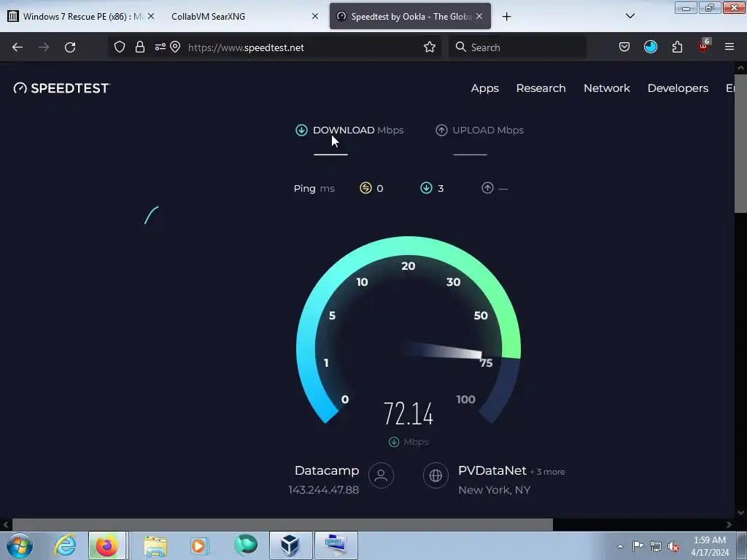Viewport: 747px width, 560px height.
Task: Open Firefox application hamburger menu
Action: tap(729, 47)
